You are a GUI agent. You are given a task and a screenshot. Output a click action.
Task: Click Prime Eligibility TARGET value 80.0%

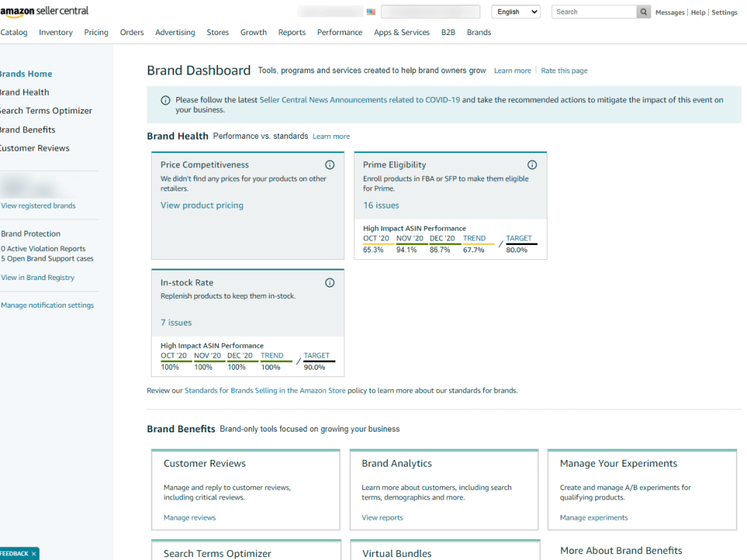pyautogui.click(x=516, y=250)
